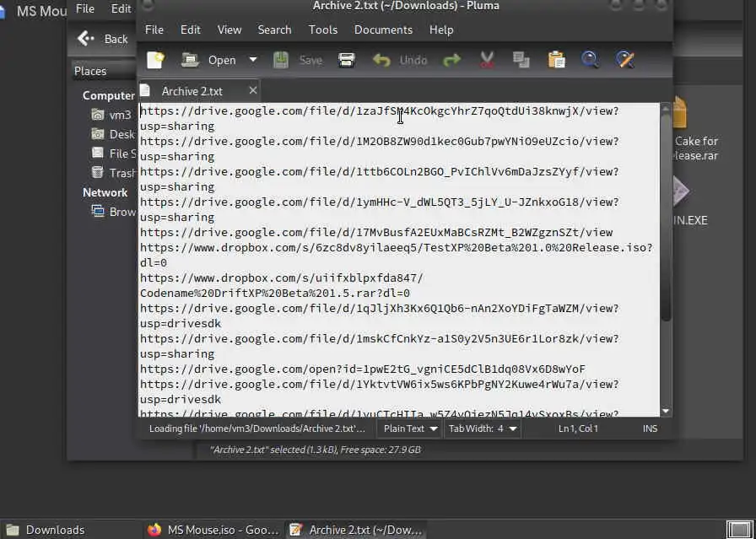
Task: Select Browse Network entry in sidebar
Action: (113, 212)
